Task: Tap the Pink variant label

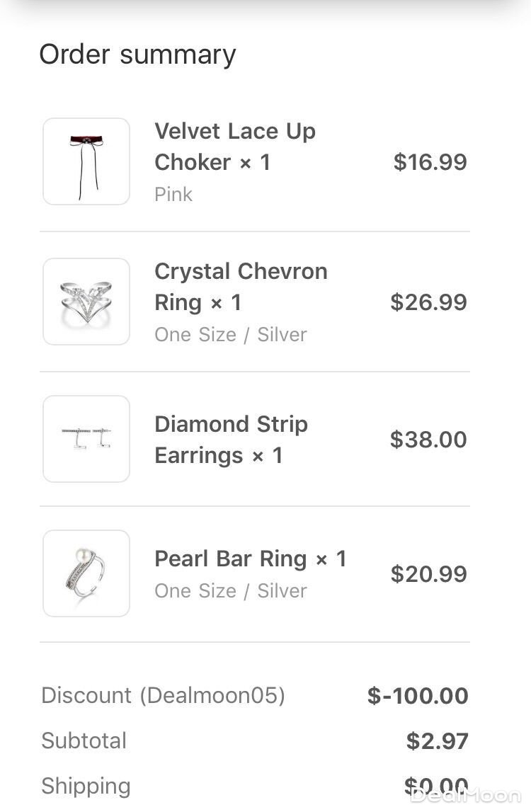Action: (x=173, y=194)
